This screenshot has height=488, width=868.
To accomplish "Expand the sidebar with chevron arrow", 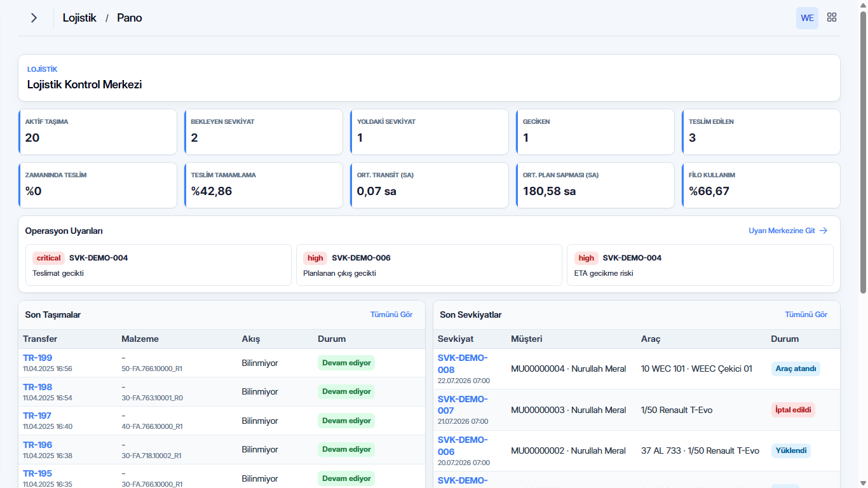I will (34, 18).
